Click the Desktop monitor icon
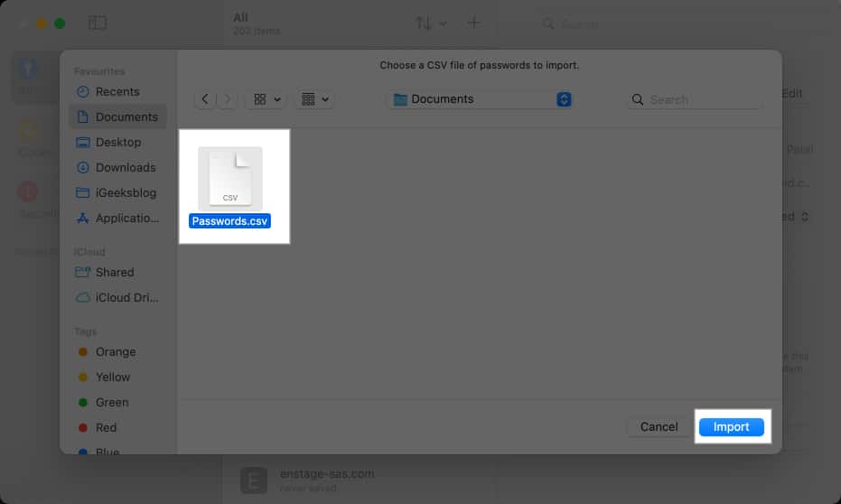This screenshot has width=841, height=504. [82, 142]
